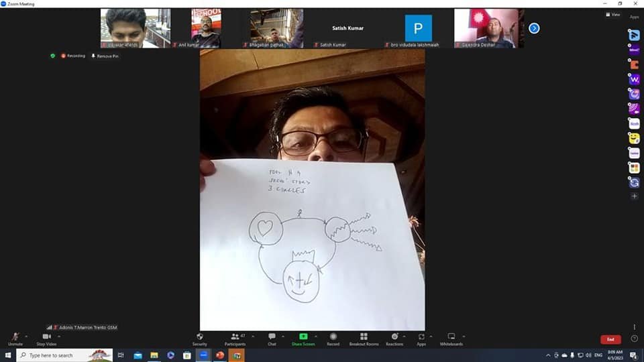Image resolution: width=644 pixels, height=362 pixels.
Task: Open the blue sync arrows sidebar app
Action: [x=634, y=182]
